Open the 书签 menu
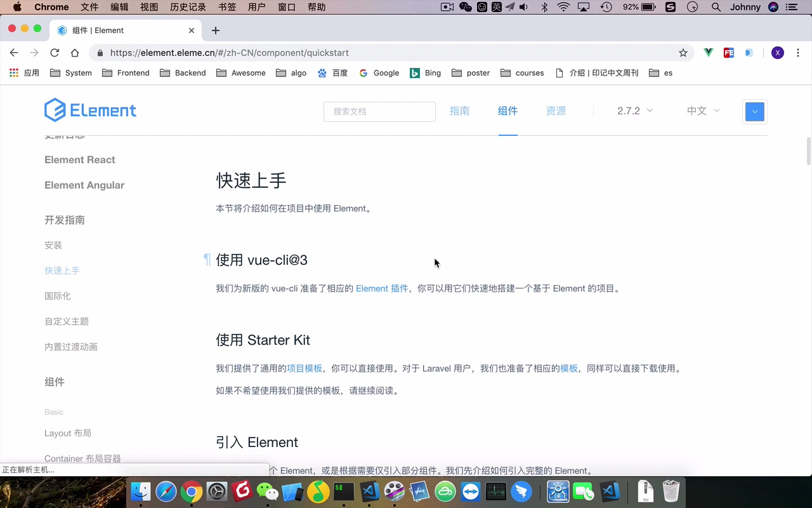Screen dimensions: 812x508 (x=227, y=7)
